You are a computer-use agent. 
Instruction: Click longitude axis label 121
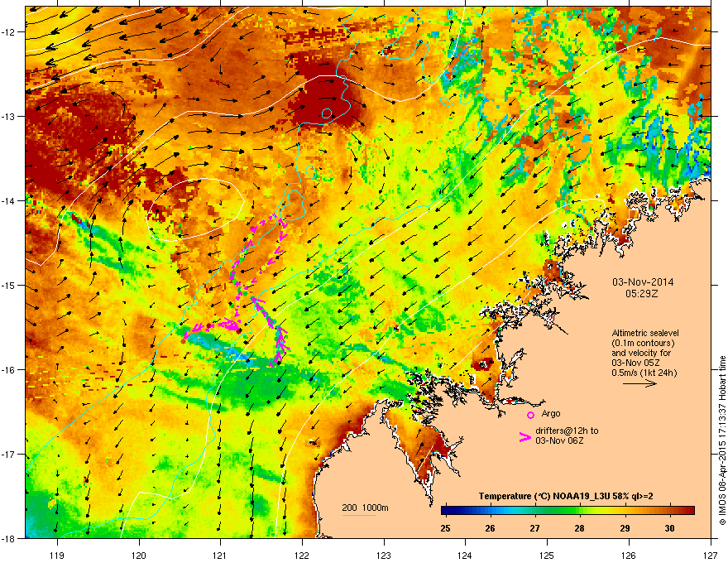[220, 555]
